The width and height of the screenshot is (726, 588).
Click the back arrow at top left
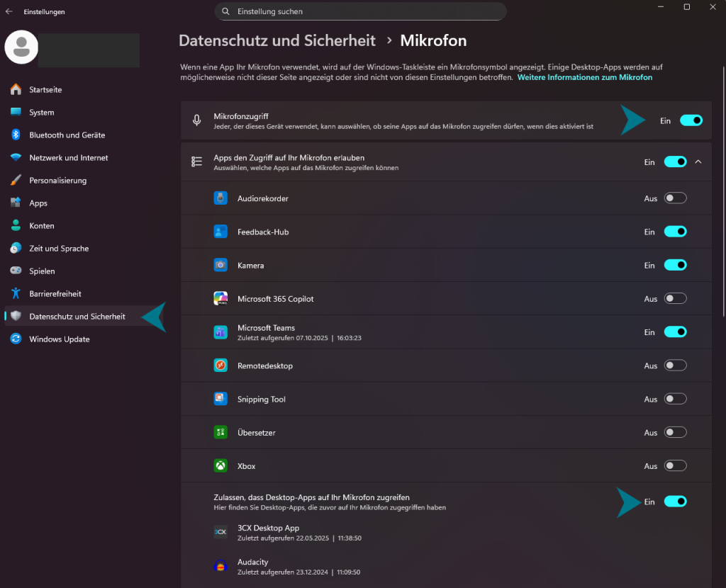[10, 11]
